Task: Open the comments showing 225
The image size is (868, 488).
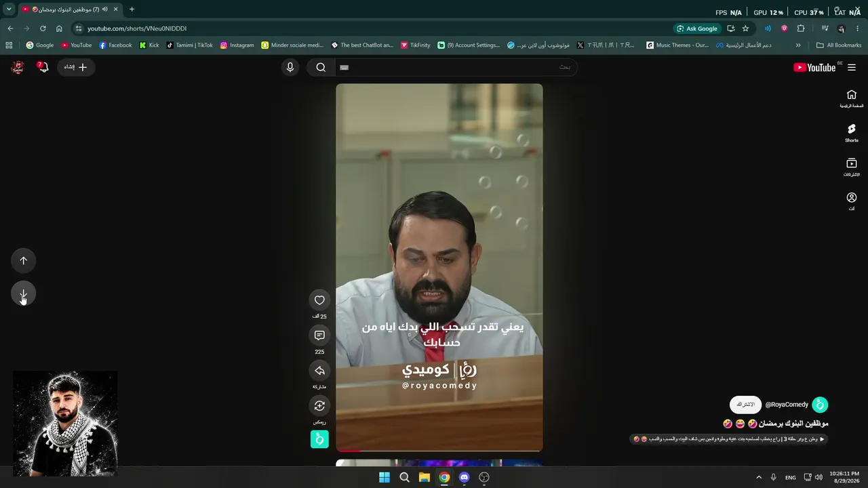Action: click(x=319, y=335)
